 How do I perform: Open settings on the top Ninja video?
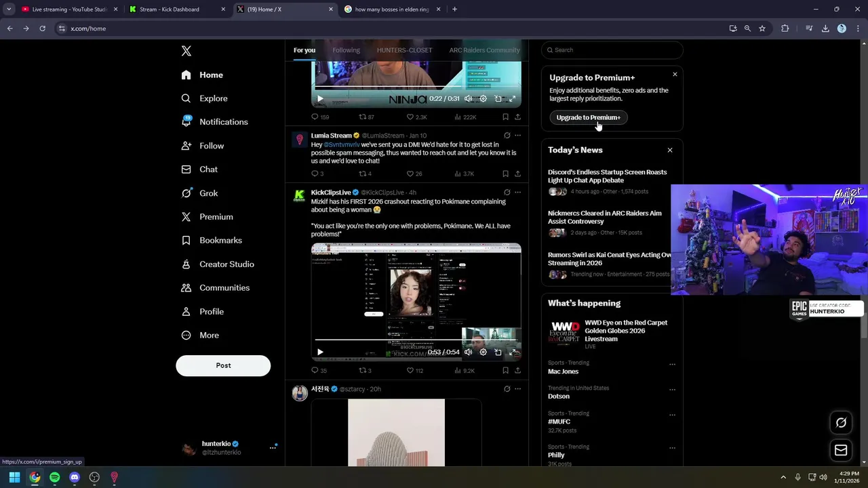tap(483, 99)
